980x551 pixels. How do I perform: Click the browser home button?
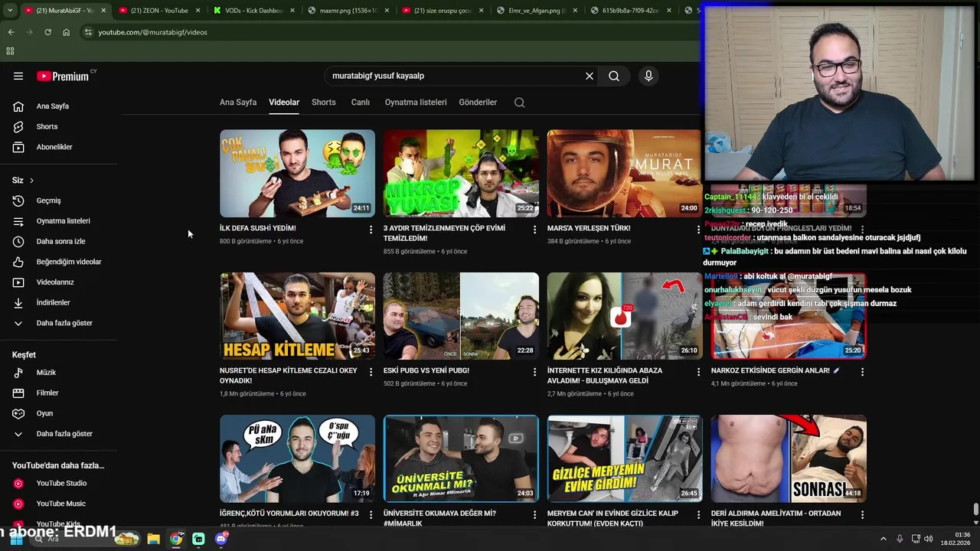point(66,32)
